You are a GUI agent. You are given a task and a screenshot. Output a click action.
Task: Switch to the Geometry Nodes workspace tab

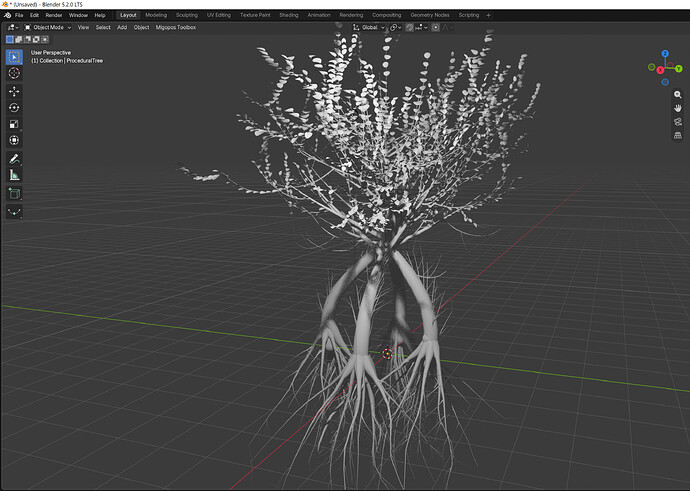point(430,15)
